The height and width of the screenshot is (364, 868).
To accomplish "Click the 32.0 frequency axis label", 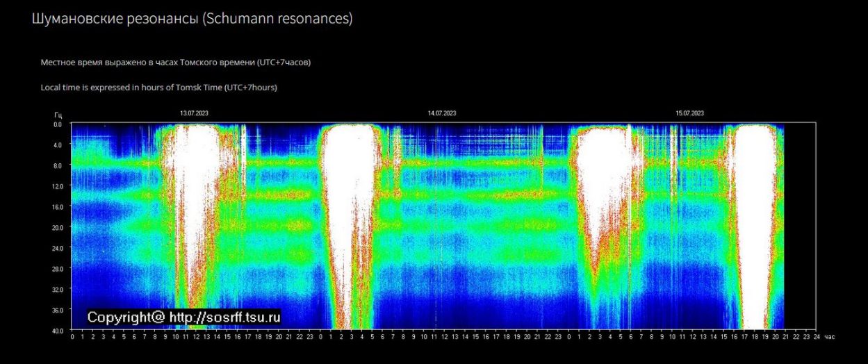I will pyautogui.click(x=57, y=289).
